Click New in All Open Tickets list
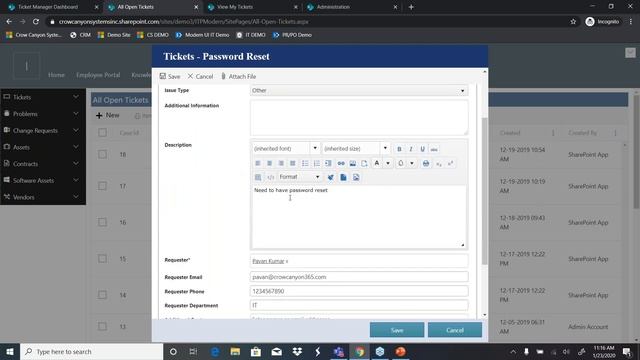Viewport: 640px width, 360px height. (108, 116)
